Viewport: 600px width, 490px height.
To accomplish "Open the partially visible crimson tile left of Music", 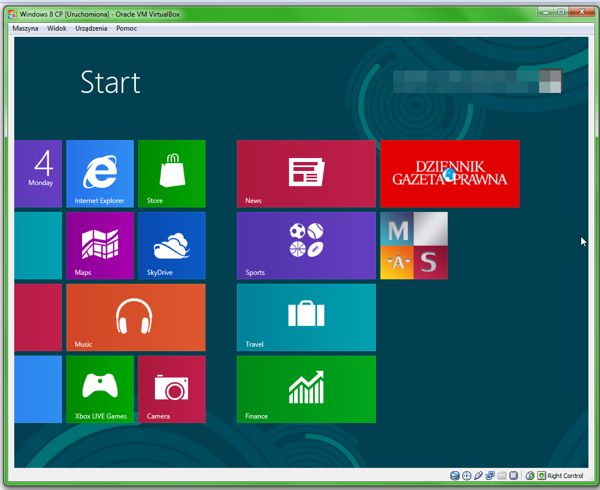I will pos(38,317).
